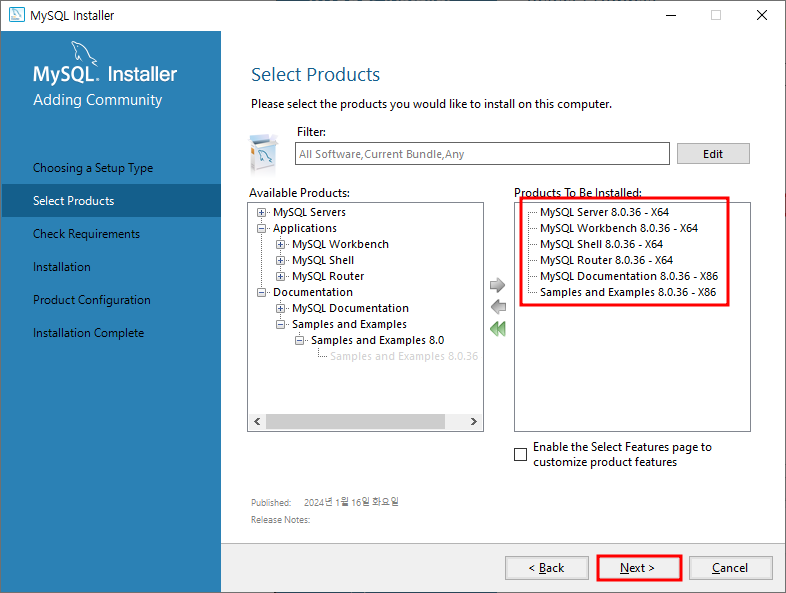Collapse the Applications node
This screenshot has width=786, height=593.
pyautogui.click(x=261, y=229)
